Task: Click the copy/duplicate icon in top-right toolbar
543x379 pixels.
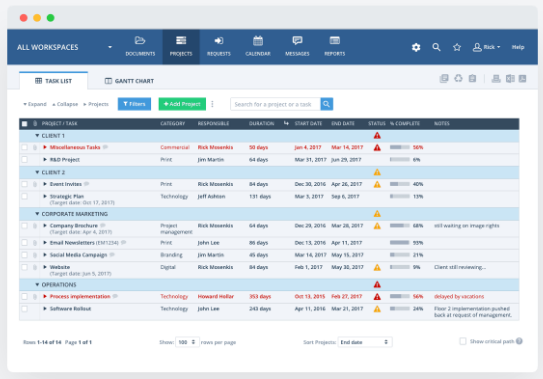Action: click(444, 79)
